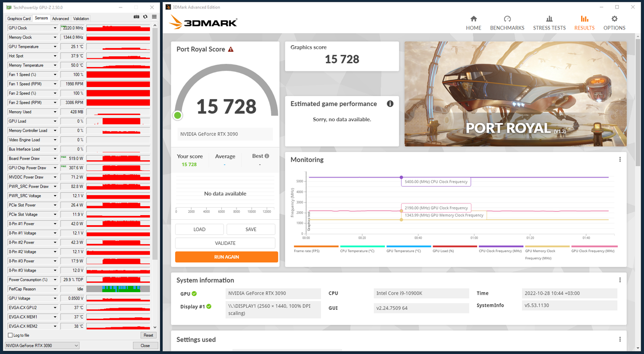Image resolution: width=644 pixels, height=354 pixels.
Task: Click the GPU-Z title bar app icon
Action: point(8,8)
